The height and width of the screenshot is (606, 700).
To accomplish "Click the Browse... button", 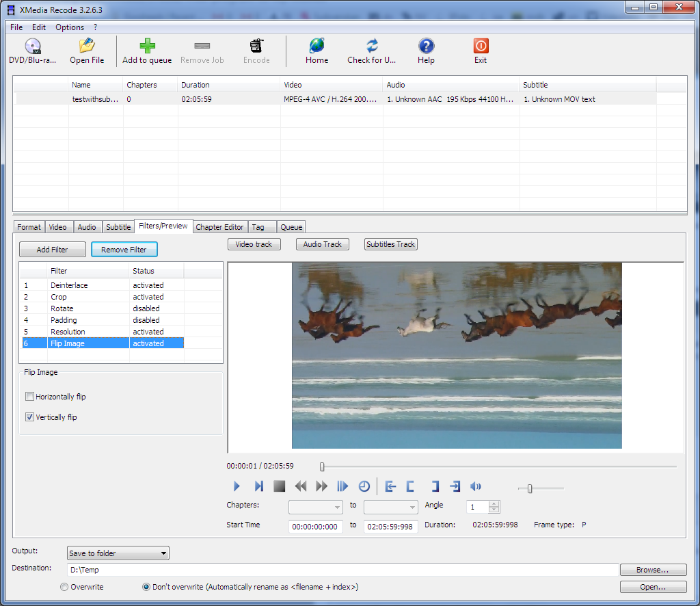I will coord(652,570).
